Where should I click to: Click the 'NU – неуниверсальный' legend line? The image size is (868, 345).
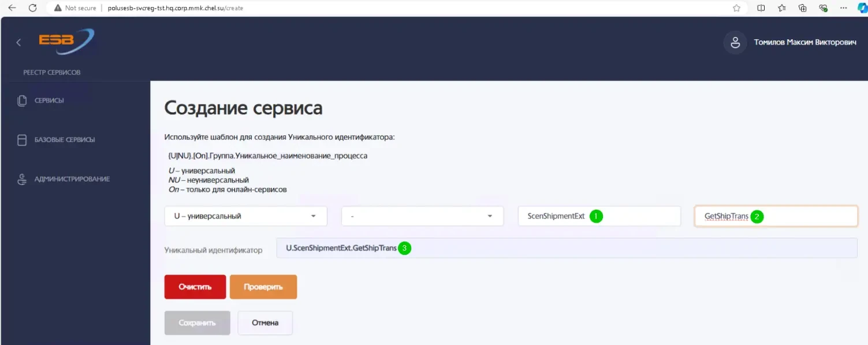pyautogui.click(x=208, y=180)
